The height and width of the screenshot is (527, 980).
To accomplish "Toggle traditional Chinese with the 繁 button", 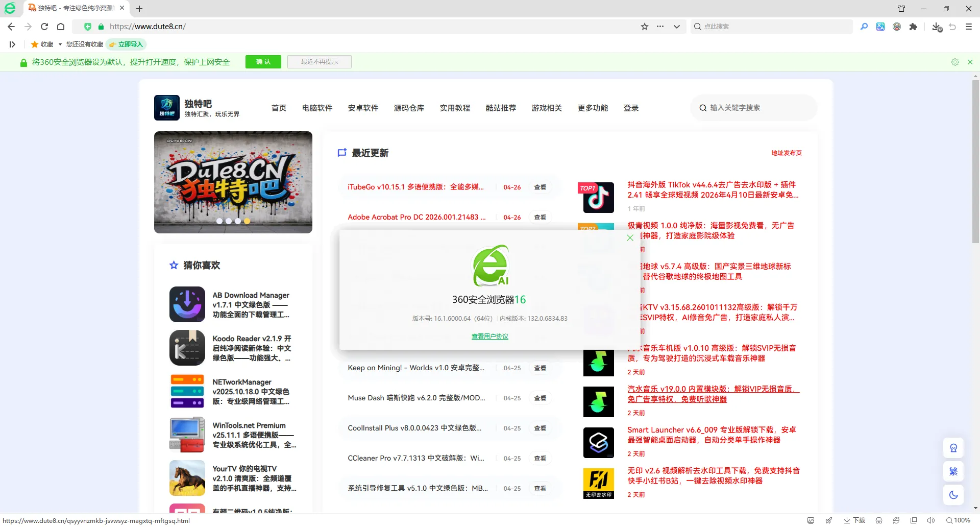I will click(953, 471).
